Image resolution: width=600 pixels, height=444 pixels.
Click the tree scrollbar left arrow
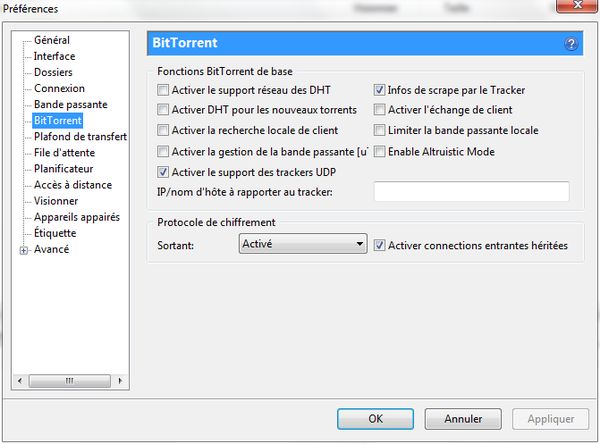[20, 381]
